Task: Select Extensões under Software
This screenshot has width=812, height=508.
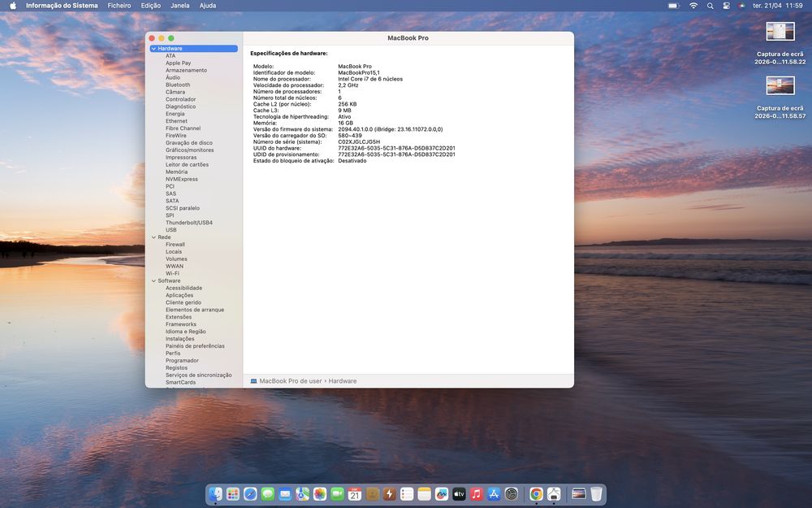Action: coord(179,317)
